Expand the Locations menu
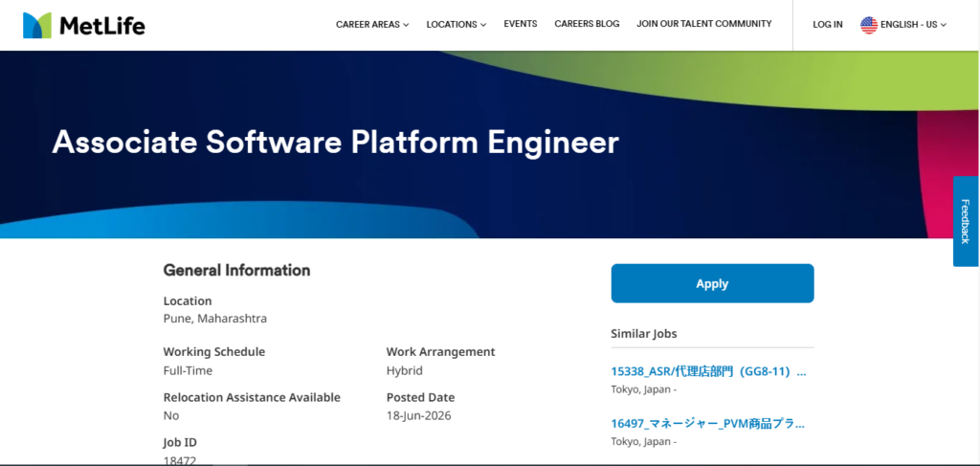Viewport: 980px width, 466px height. pyautogui.click(x=457, y=24)
